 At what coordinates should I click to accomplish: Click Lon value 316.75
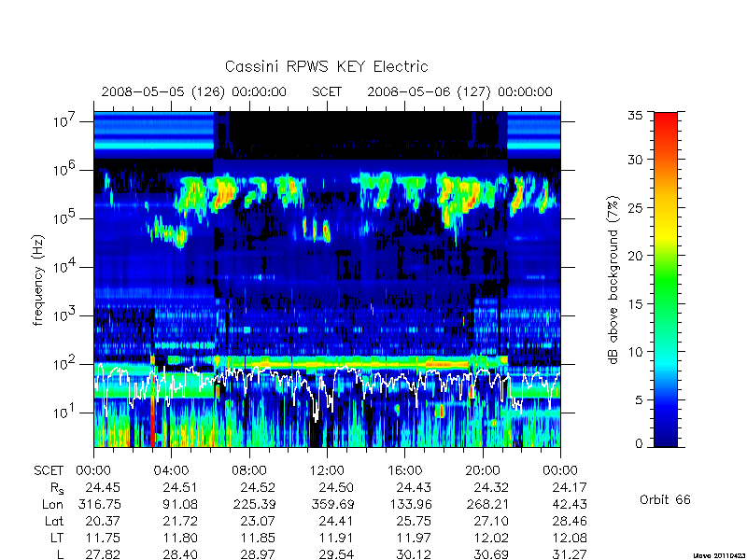99,504
